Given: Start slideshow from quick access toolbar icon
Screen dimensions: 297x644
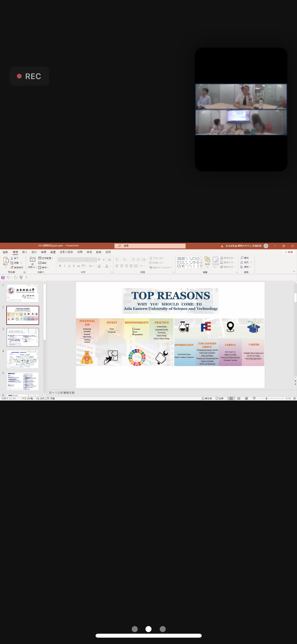Looking at the screenshot, I should pos(21,278).
